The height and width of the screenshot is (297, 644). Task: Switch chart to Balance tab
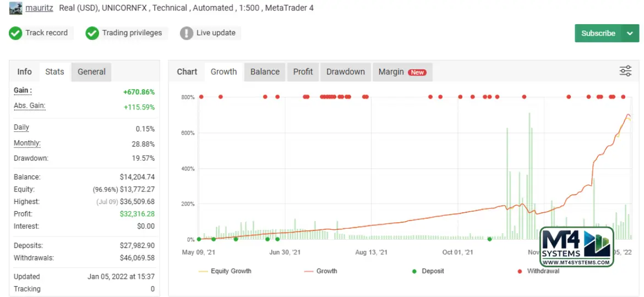coord(265,72)
